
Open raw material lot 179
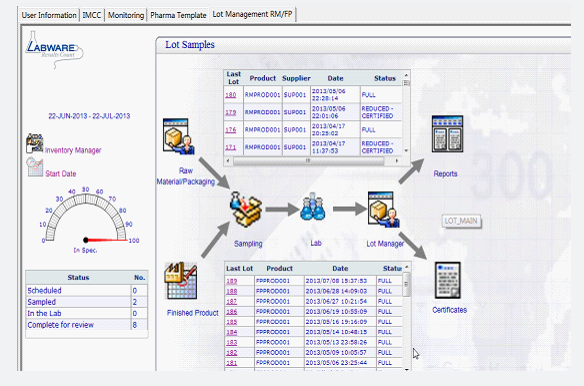click(231, 112)
